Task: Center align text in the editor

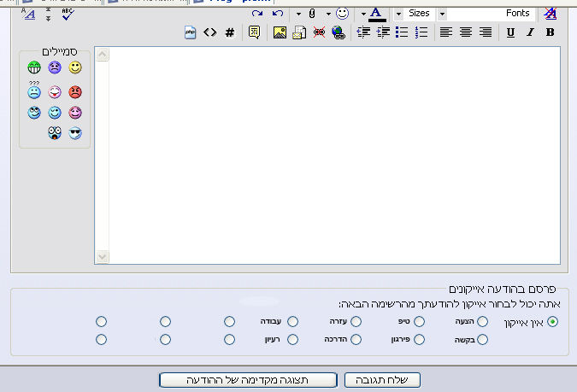Action: click(x=466, y=32)
